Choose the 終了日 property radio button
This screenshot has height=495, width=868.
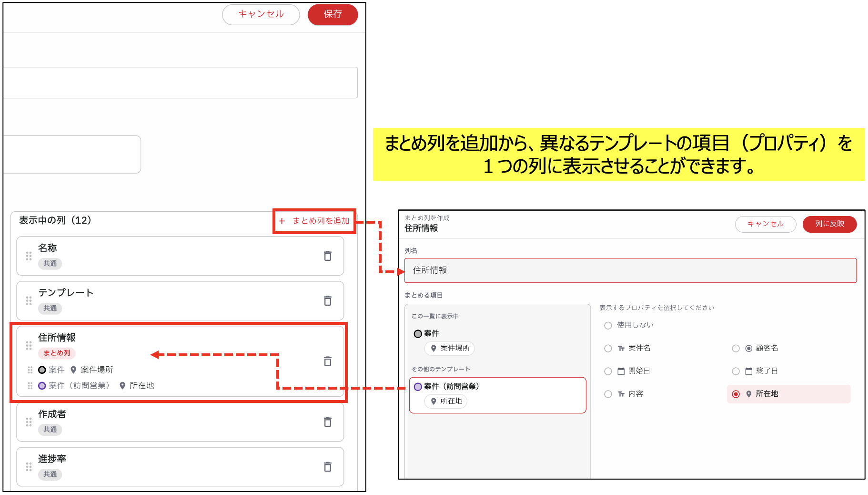pos(736,371)
